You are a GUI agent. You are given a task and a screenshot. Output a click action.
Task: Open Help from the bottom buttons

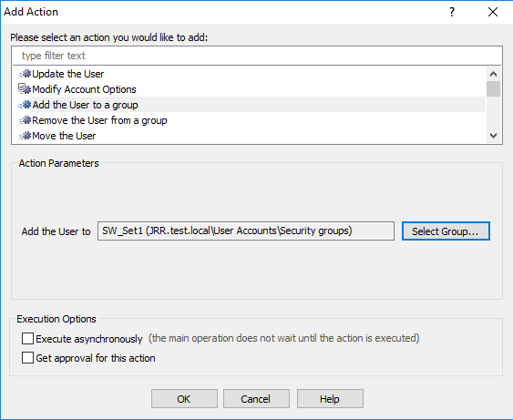(330, 399)
